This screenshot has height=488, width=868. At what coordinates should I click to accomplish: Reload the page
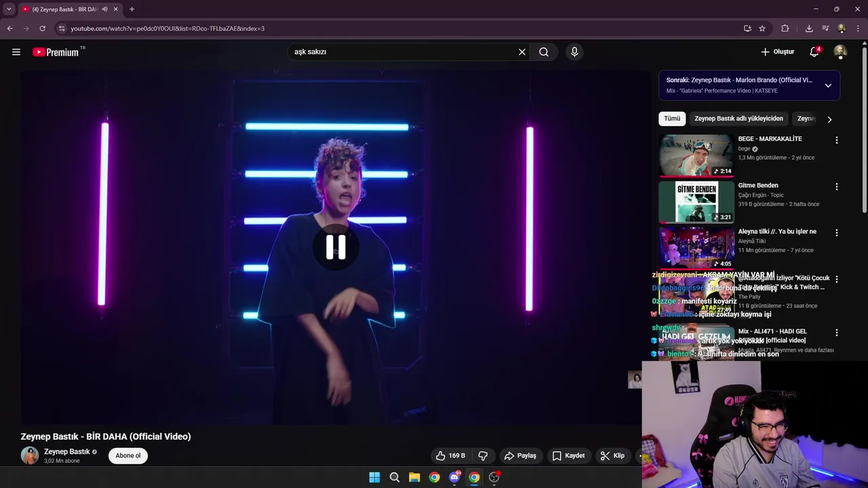[x=42, y=28]
